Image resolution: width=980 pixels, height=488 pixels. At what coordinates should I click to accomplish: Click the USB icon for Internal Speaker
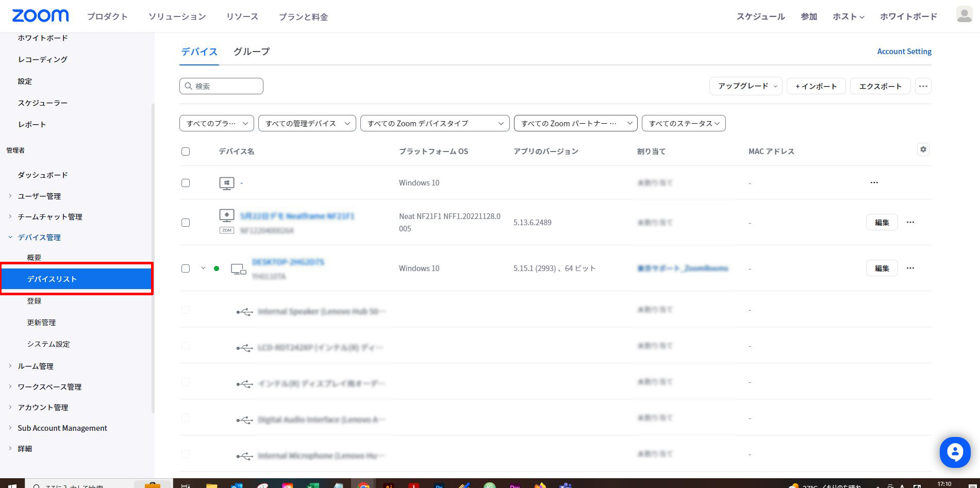(x=244, y=312)
